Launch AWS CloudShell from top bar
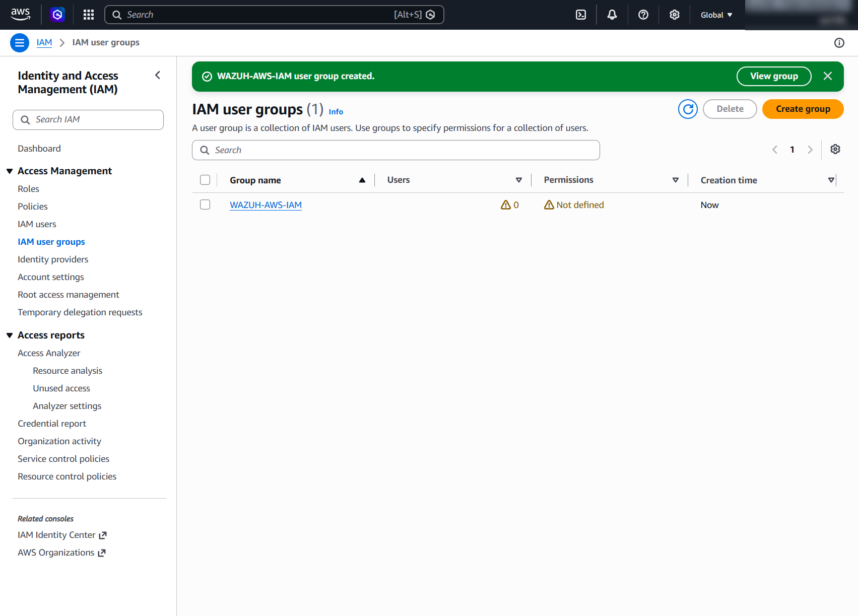This screenshot has width=858, height=616. 581,15
